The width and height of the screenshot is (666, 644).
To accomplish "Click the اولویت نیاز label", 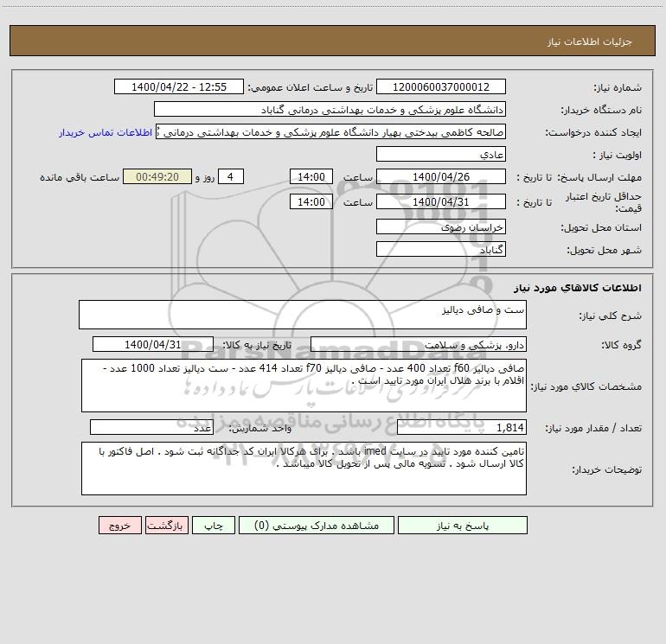I will [618, 155].
